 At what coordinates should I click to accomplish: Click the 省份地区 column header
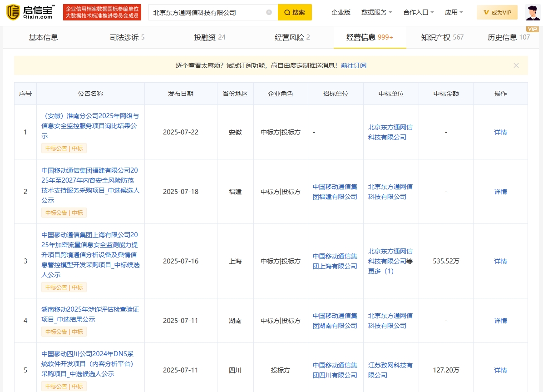coord(235,94)
